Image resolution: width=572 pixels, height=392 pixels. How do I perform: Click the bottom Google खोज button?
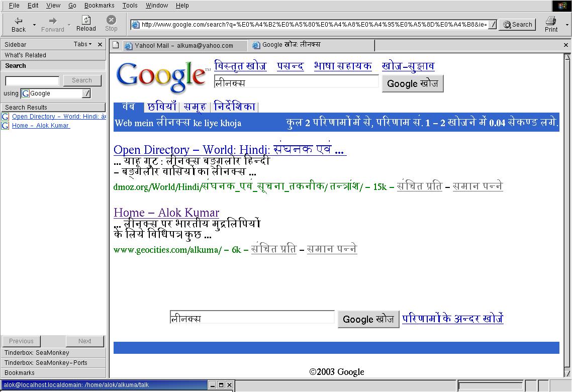368,319
